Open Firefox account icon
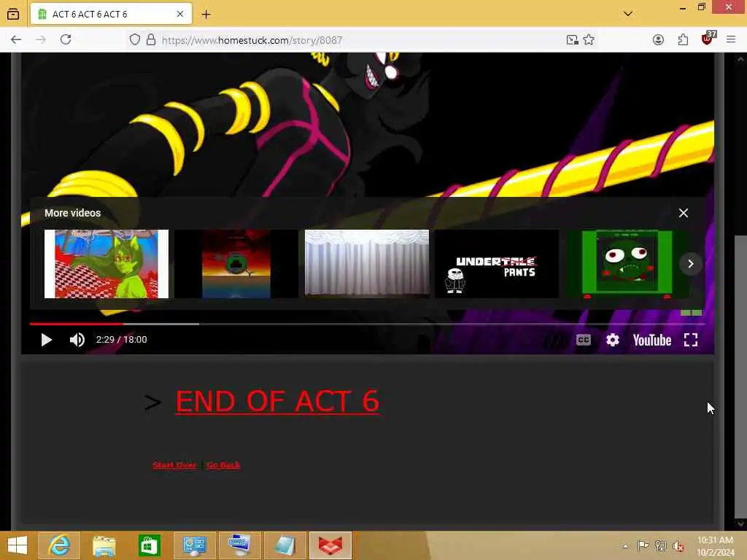Image resolution: width=747 pixels, height=560 pixels. 659,40
